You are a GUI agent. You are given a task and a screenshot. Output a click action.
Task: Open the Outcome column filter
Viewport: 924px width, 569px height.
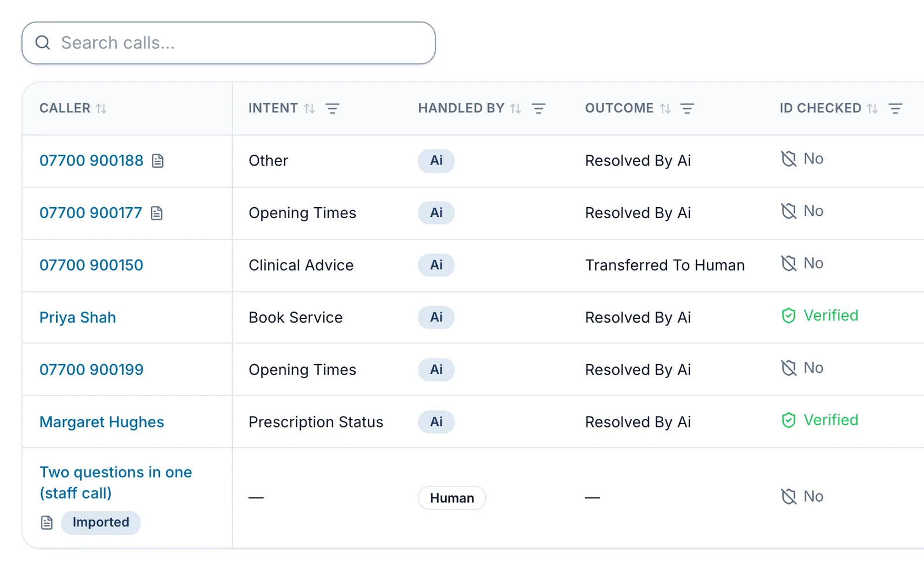coord(687,108)
